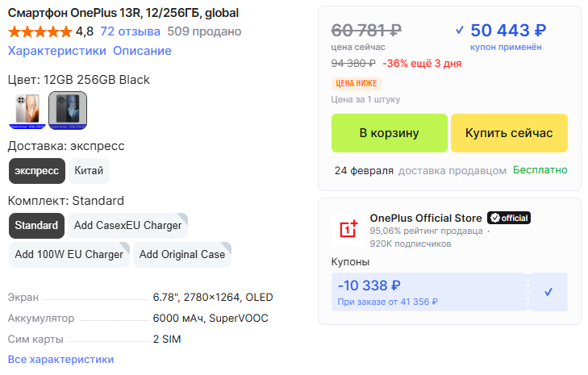This screenshot has width=588, height=375.
Task: Choose Add 100W EU Charger bundle
Action: tap(69, 255)
